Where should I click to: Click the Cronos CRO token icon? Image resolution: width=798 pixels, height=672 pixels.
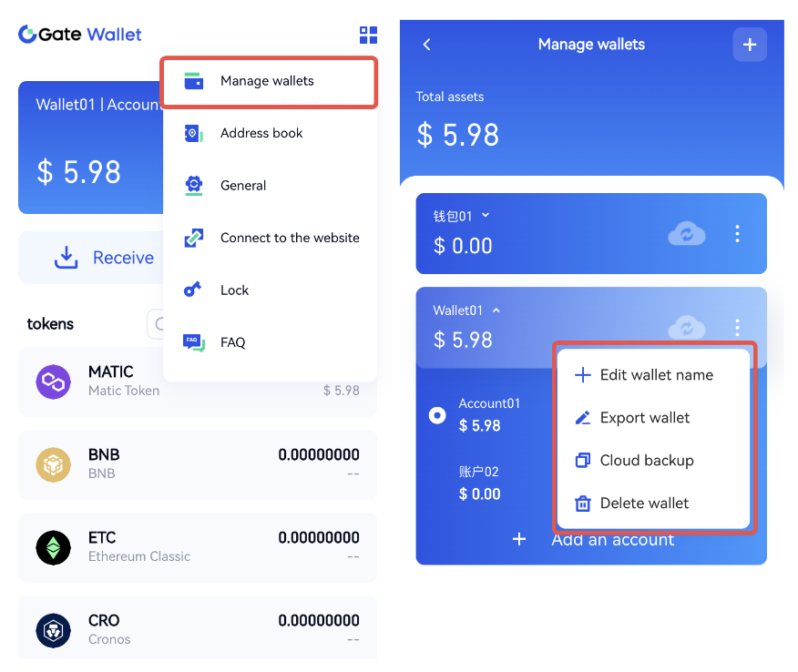[x=54, y=630]
